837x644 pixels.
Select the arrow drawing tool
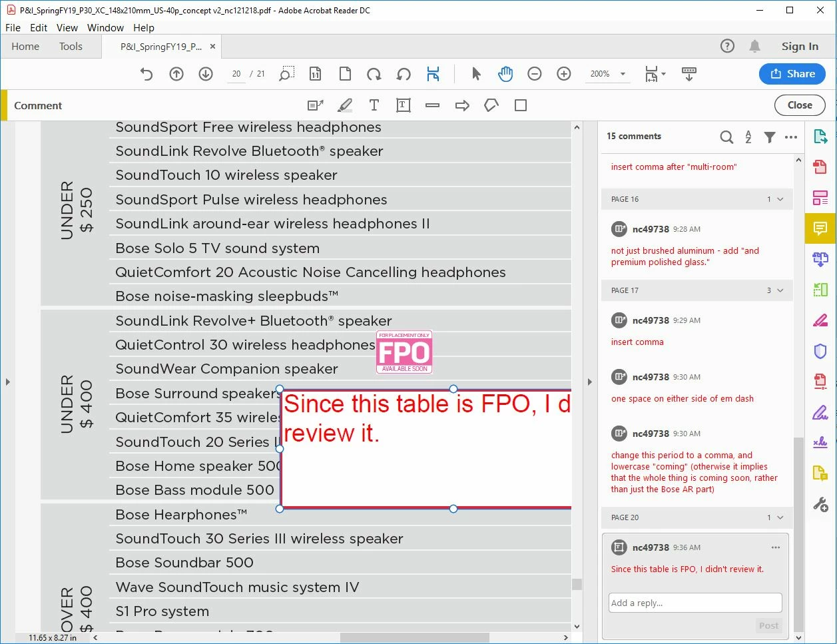pyautogui.click(x=462, y=105)
